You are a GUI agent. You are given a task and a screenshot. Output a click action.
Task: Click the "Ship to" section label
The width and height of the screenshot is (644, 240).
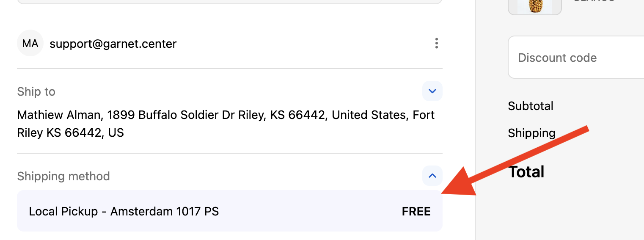pos(36,91)
